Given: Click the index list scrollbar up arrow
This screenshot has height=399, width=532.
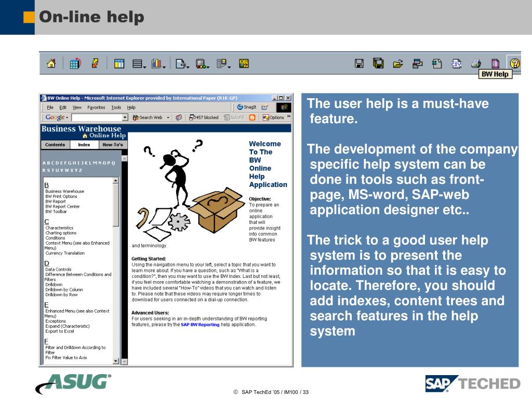Looking at the screenshot, I should pyautogui.click(x=116, y=180).
